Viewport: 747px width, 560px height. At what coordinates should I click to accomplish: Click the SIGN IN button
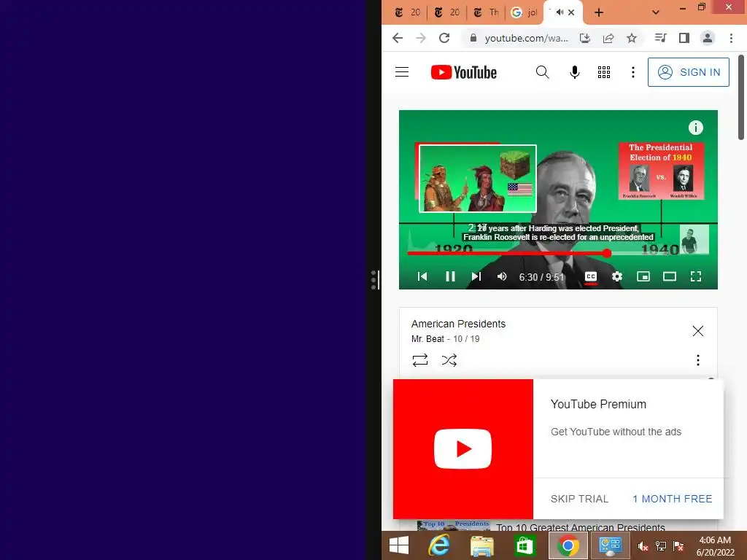tap(688, 72)
